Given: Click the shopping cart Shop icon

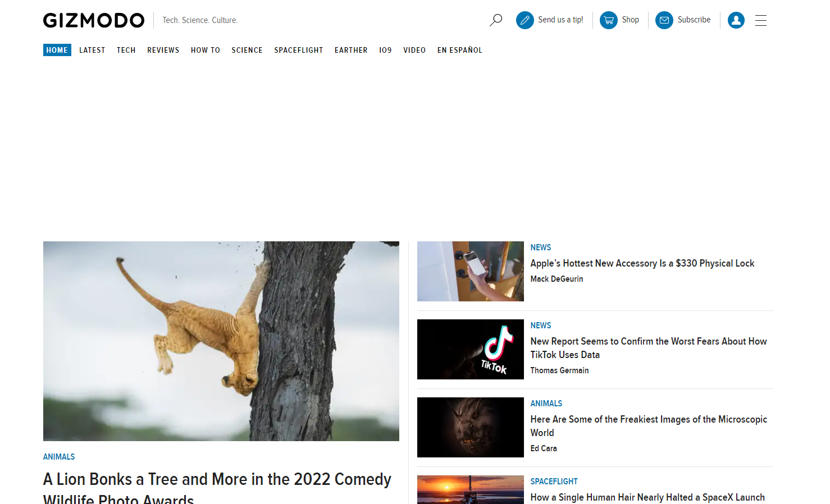Looking at the screenshot, I should 608,20.
